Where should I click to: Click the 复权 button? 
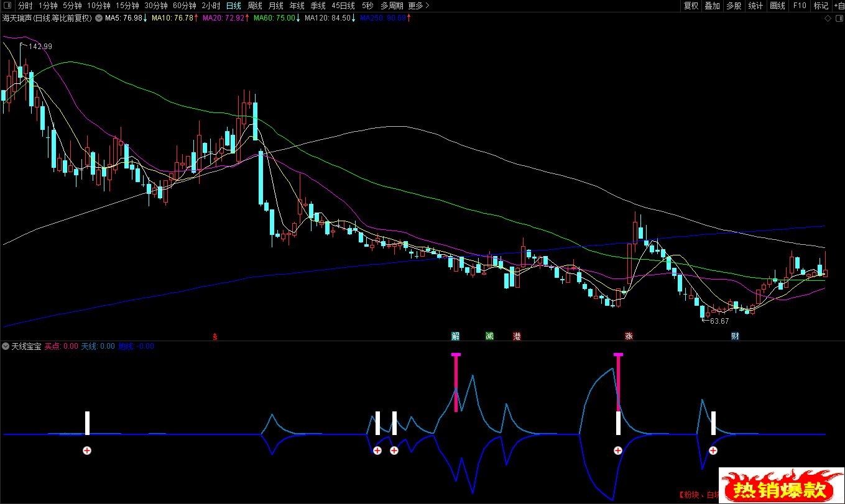point(691,6)
